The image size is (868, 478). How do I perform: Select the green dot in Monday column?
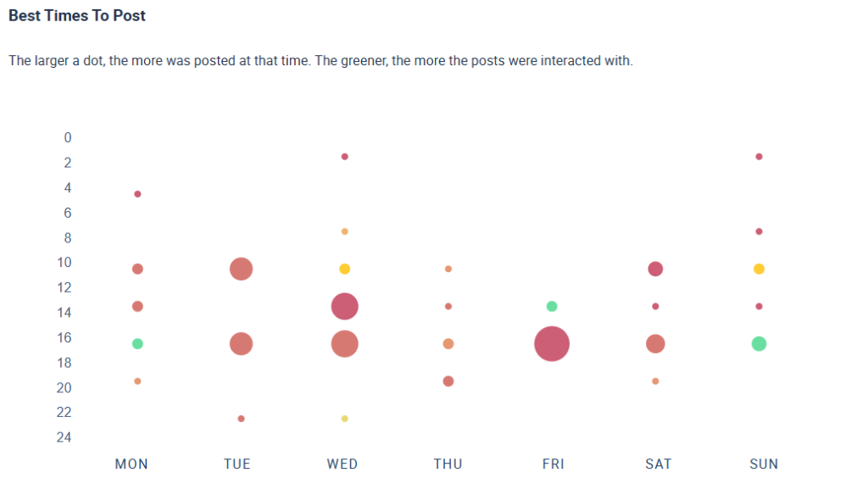(x=137, y=343)
